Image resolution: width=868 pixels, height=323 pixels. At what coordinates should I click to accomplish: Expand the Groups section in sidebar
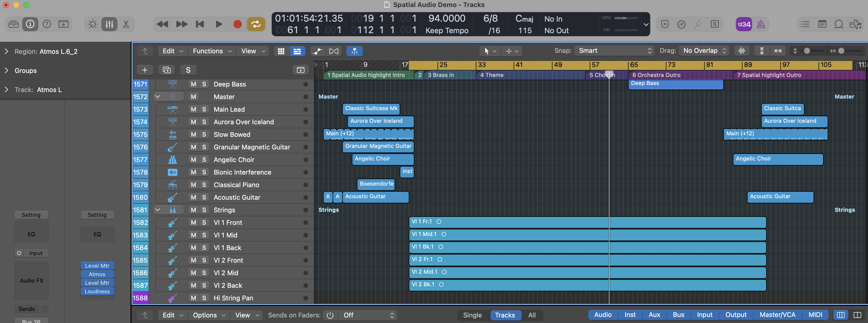(x=6, y=71)
